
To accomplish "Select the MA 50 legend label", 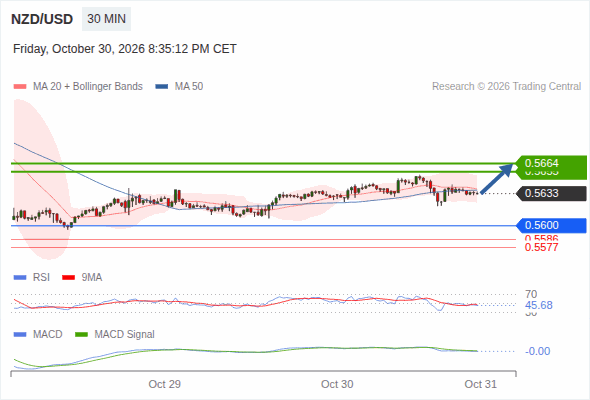I will (189, 87).
